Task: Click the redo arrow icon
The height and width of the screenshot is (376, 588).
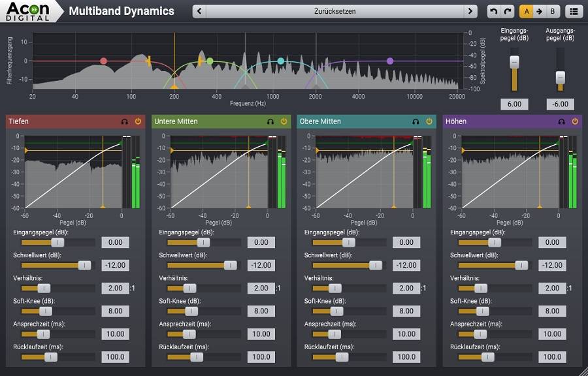Action: [507, 11]
